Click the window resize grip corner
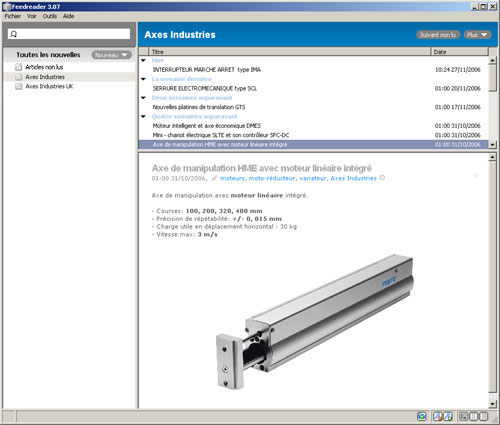This screenshot has width=500, height=425. click(495, 420)
